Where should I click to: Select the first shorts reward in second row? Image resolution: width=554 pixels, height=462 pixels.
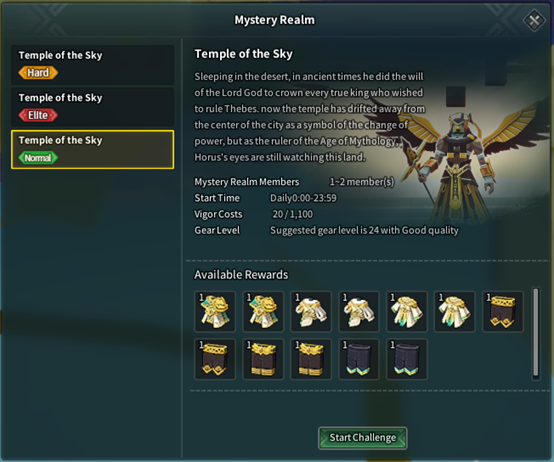click(x=215, y=359)
